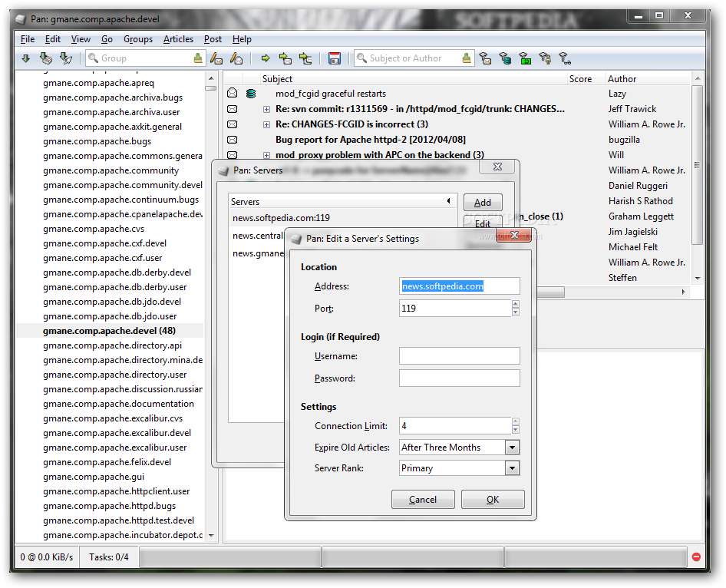Select gmane.comp.apache.devel (48) group

[x=110, y=331]
